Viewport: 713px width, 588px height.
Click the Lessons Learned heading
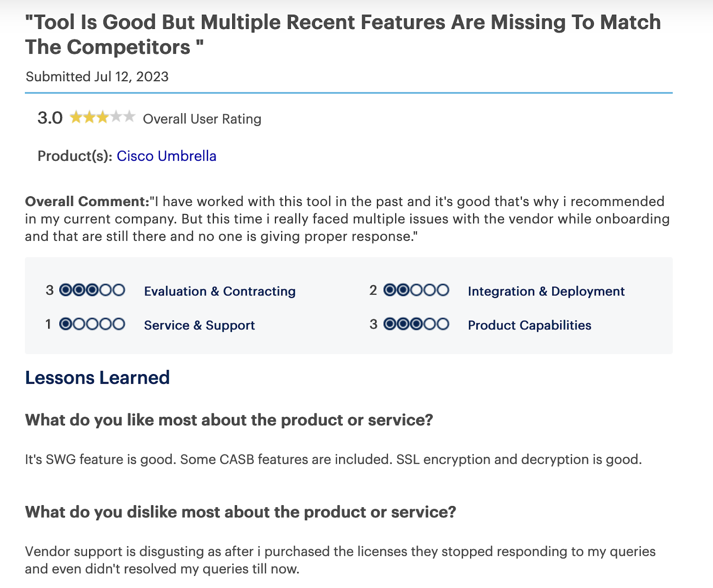97,378
